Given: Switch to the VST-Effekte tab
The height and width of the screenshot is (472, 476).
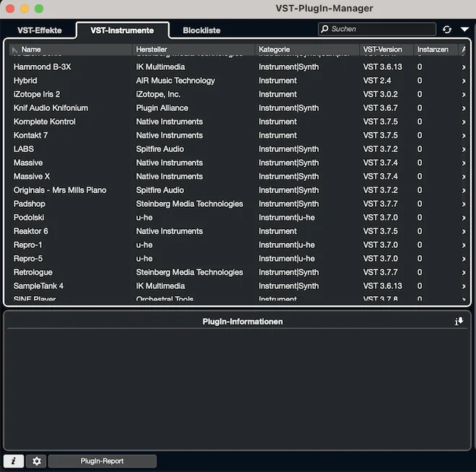Looking at the screenshot, I should (x=40, y=30).
